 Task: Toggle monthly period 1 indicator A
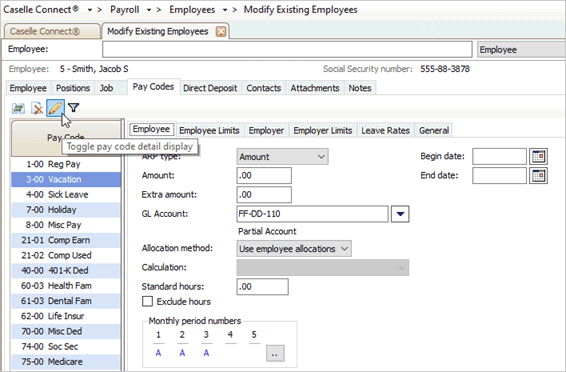pyautogui.click(x=158, y=353)
